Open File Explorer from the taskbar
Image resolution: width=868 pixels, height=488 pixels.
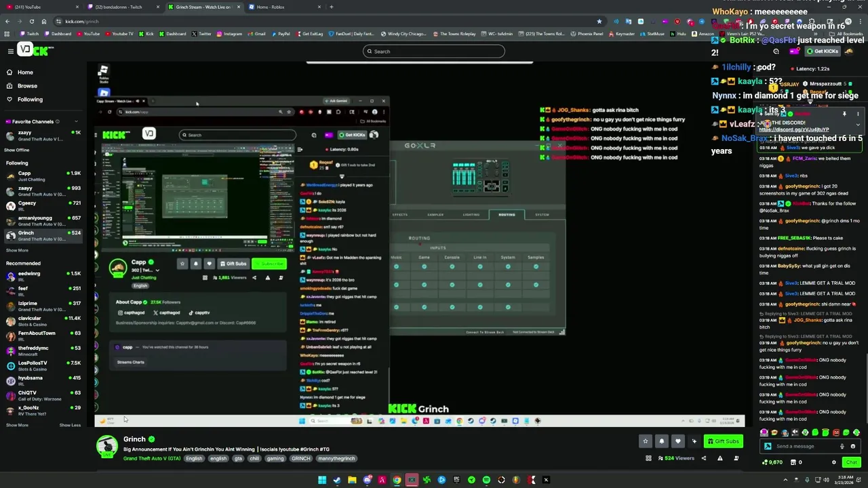352,480
